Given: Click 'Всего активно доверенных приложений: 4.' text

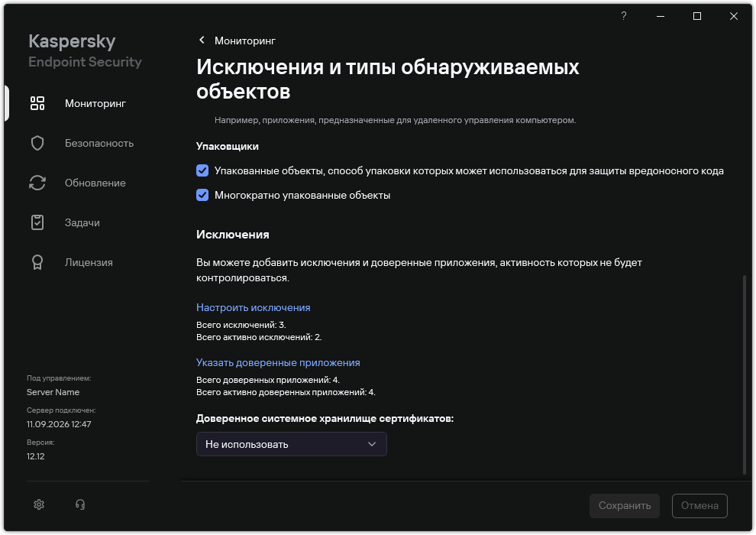Looking at the screenshot, I should [x=286, y=392].
